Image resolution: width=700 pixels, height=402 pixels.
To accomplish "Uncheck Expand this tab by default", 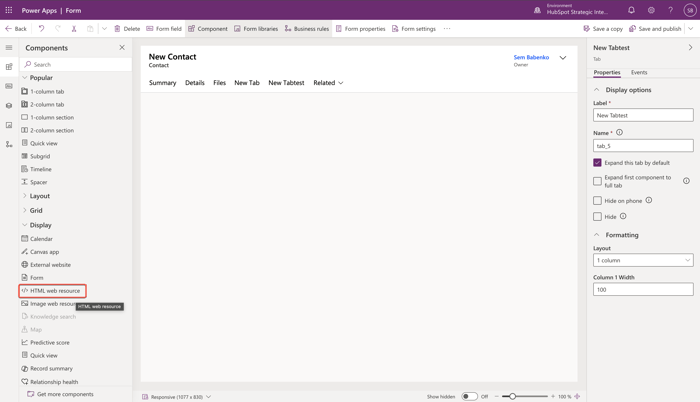I will point(597,163).
